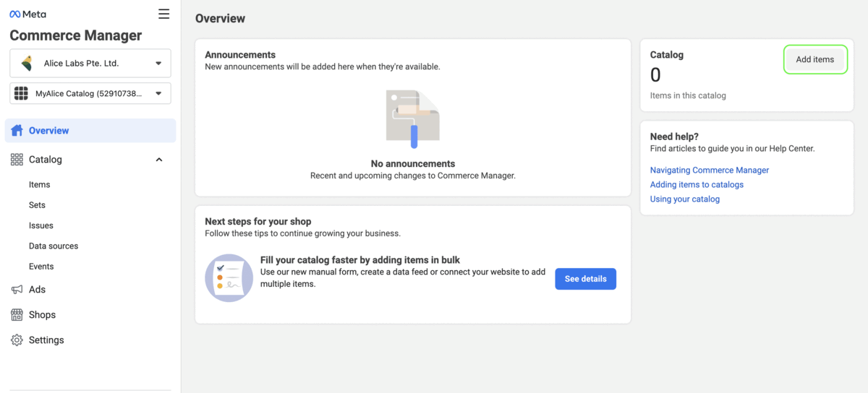Collapse the Catalog section chevron
Image resolution: width=868 pixels, height=393 pixels.
point(159,160)
